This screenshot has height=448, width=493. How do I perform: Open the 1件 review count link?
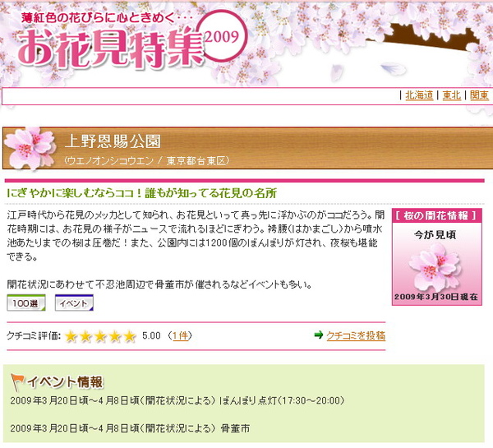pos(181,335)
